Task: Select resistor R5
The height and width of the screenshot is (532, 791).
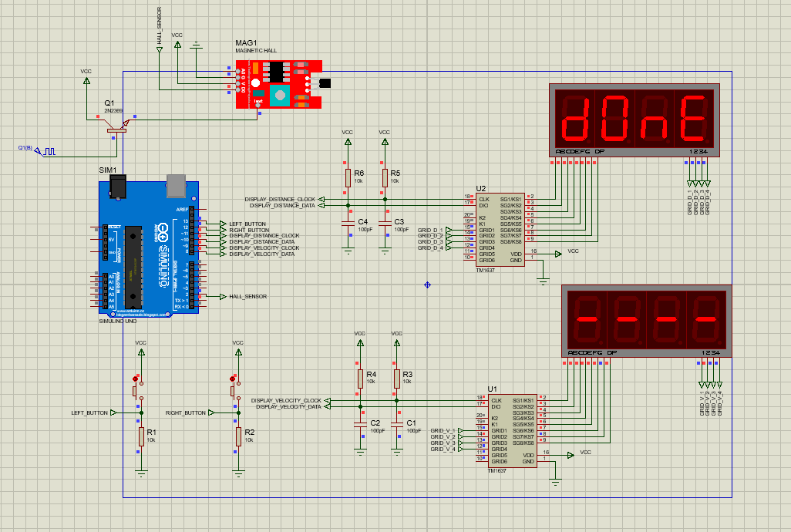Action: coord(385,177)
